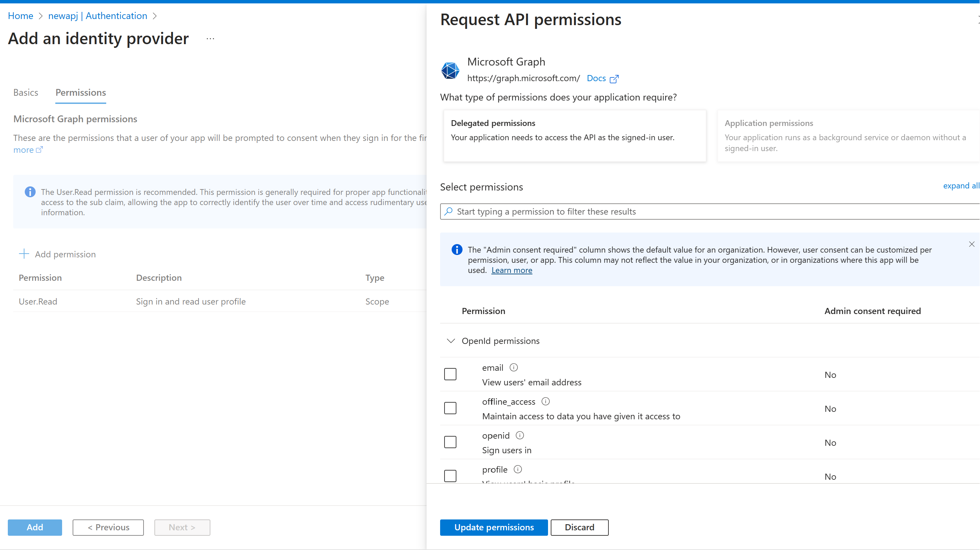
Task: Click the plus icon beside Add permission
Action: coord(24,254)
